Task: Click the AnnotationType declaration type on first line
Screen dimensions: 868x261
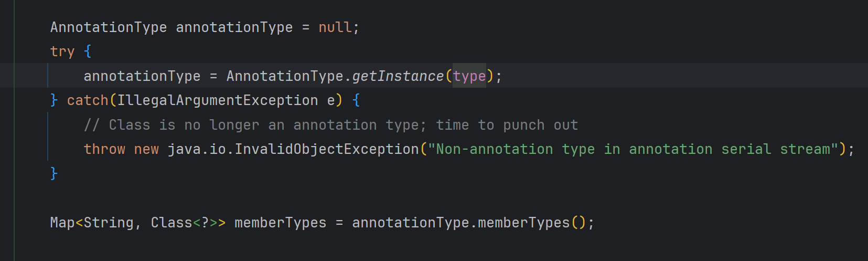Action: coord(108,27)
